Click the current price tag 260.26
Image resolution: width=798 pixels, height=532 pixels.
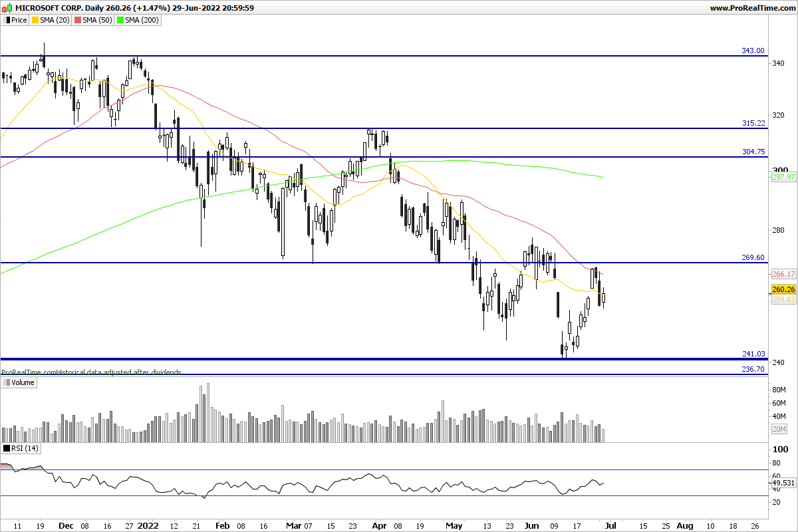pyautogui.click(x=784, y=289)
